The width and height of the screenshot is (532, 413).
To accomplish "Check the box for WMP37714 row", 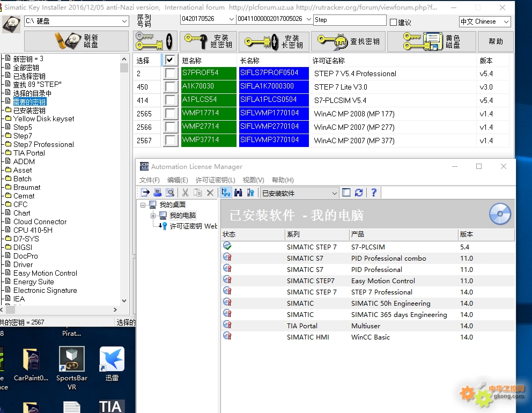I will 171,140.
